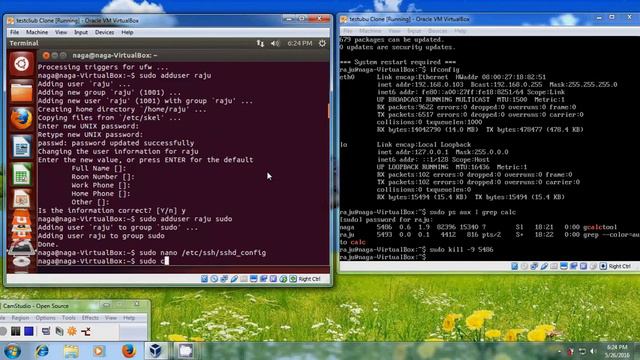Click keyboard capture indicator in testclub VM status bar
Image resolution: width=640 pixels, height=360 pixels.
[293, 279]
